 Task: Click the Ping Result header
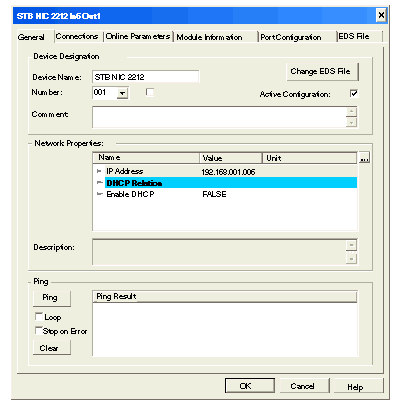click(x=224, y=297)
